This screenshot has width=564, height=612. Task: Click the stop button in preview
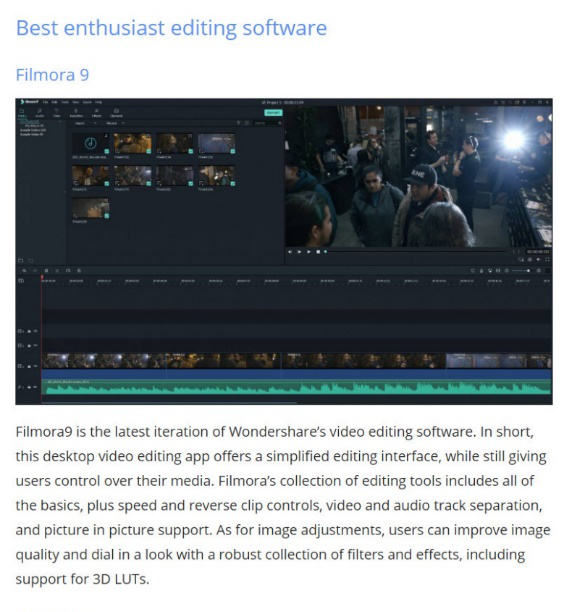click(318, 252)
